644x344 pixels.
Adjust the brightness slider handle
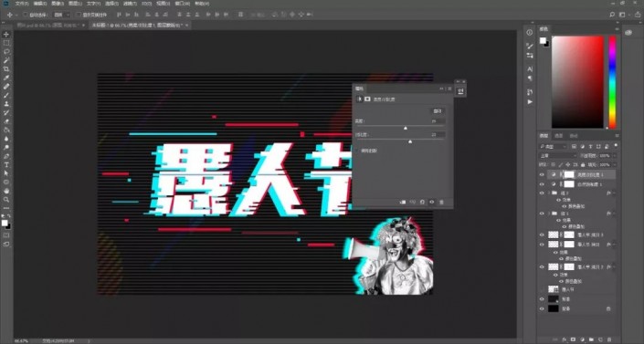406,128
